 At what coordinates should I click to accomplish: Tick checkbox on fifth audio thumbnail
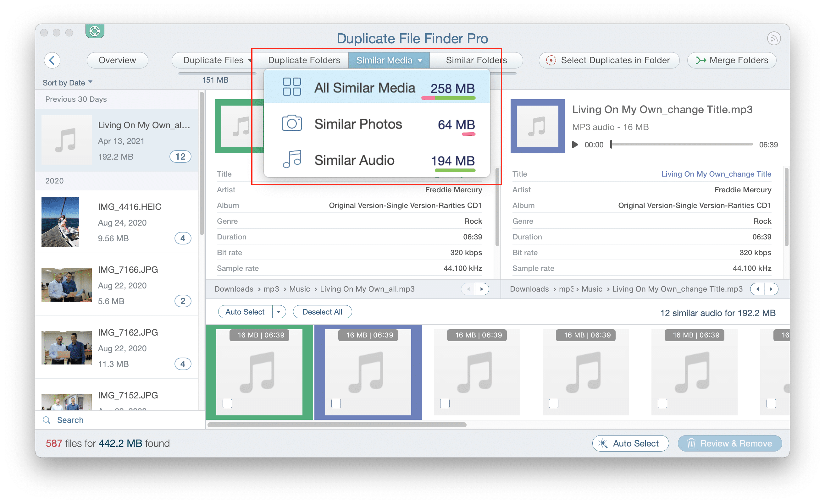click(x=662, y=403)
